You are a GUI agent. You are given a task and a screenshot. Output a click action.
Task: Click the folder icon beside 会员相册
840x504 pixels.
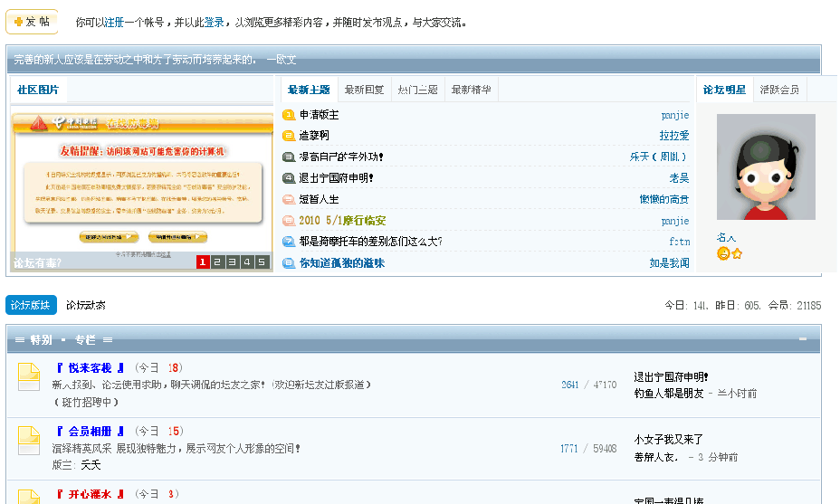click(29, 441)
